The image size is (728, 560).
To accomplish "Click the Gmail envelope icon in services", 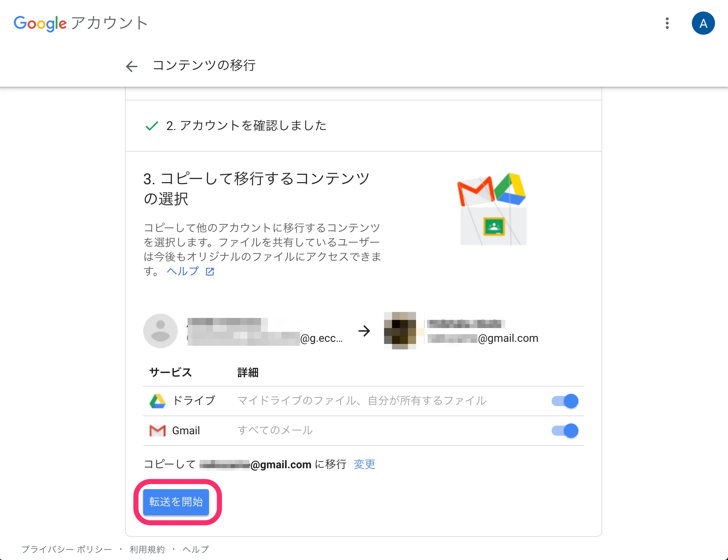I will [x=158, y=431].
